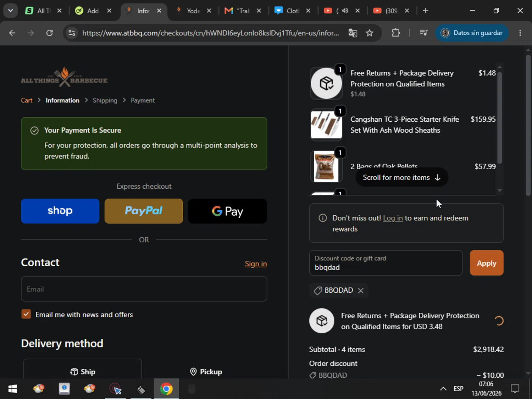Screen dimensions: 532x399
Task: Switch to the All Things BBQ tab
Action: pos(44,11)
